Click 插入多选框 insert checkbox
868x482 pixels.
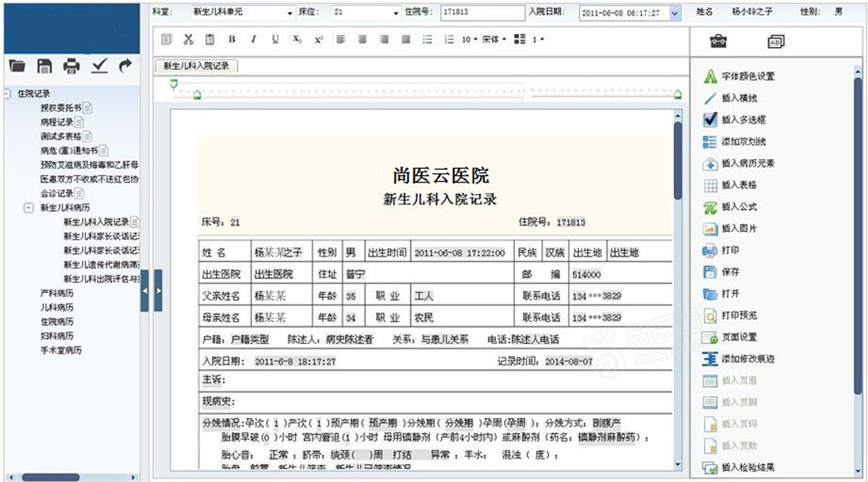point(735,119)
